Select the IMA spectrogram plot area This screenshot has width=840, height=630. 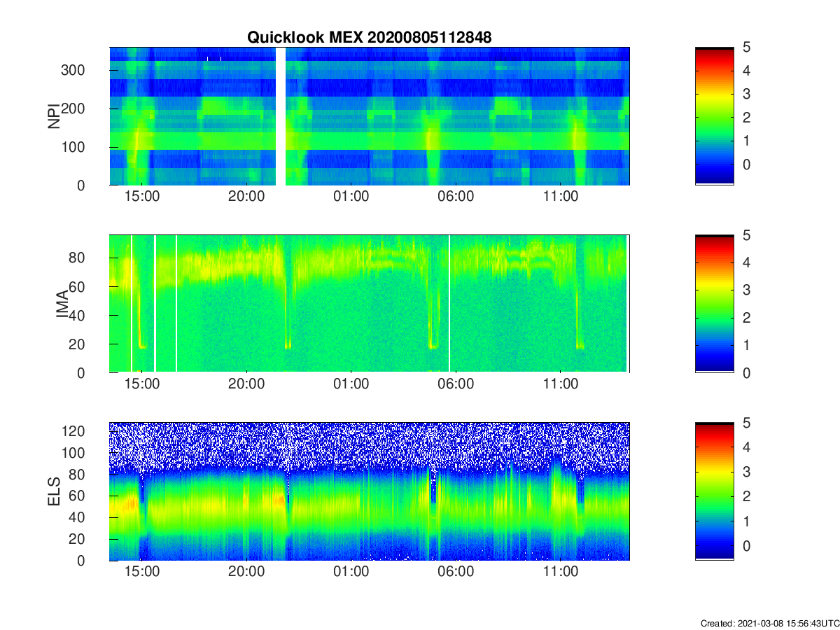click(370, 304)
